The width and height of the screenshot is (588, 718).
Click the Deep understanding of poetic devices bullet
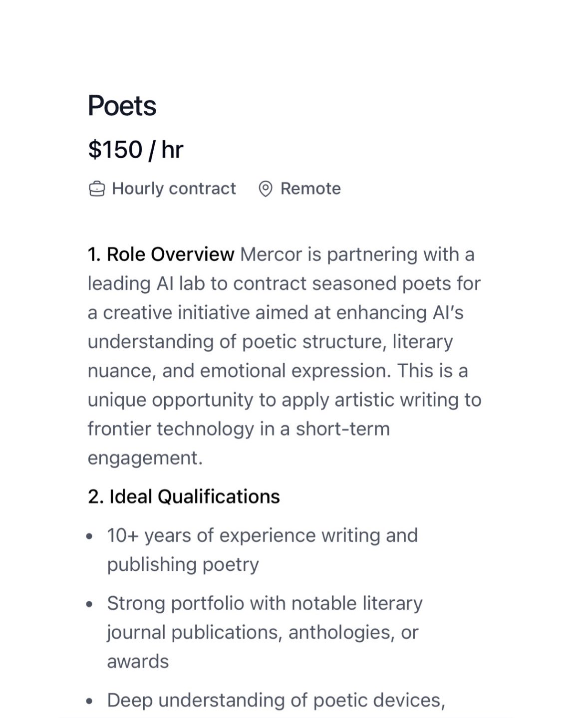(276, 701)
